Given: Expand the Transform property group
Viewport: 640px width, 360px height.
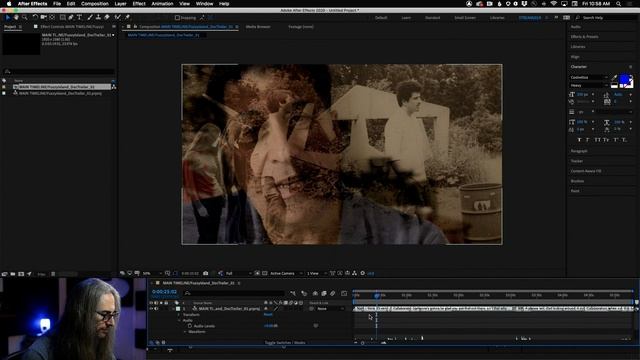Looking at the screenshot, I should click(178, 315).
